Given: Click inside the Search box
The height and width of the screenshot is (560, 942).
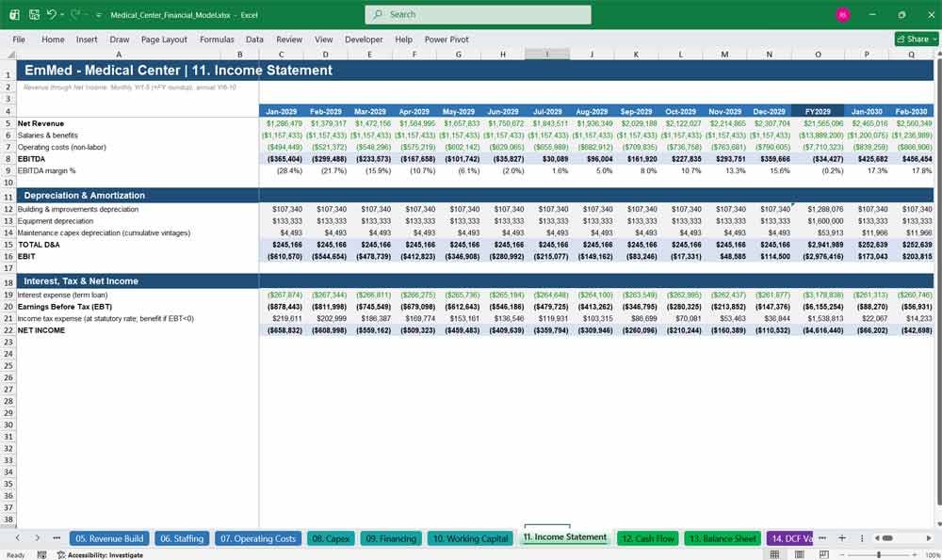Looking at the screenshot, I should [x=478, y=14].
